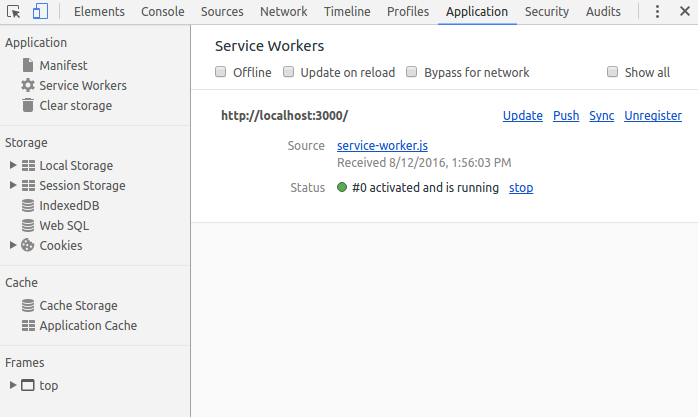Open the DevTools three-dot menu
This screenshot has height=417, width=698.
tap(657, 12)
